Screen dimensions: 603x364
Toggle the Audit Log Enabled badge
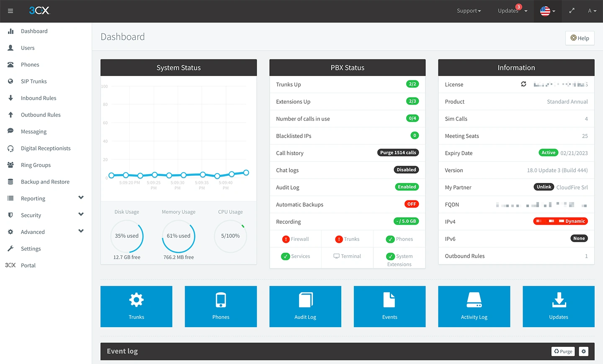pos(407,187)
